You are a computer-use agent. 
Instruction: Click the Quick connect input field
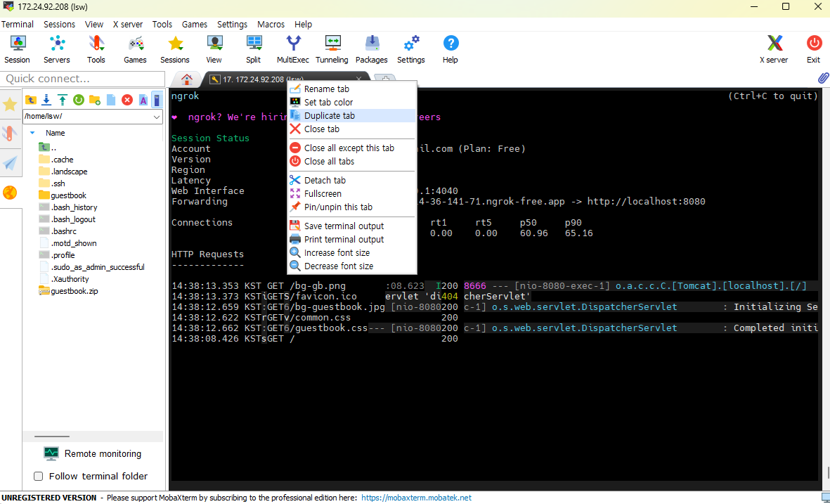coord(82,79)
